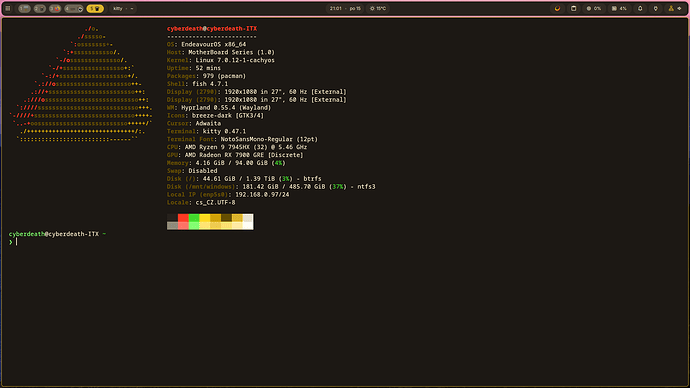
Task: Click 'kitty 0.47.1' terminal value
Action: [224, 132]
